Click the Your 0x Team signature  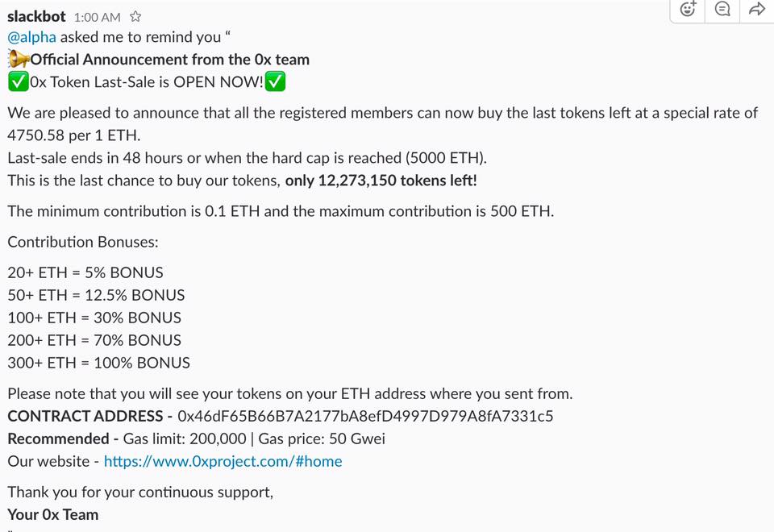(x=53, y=514)
